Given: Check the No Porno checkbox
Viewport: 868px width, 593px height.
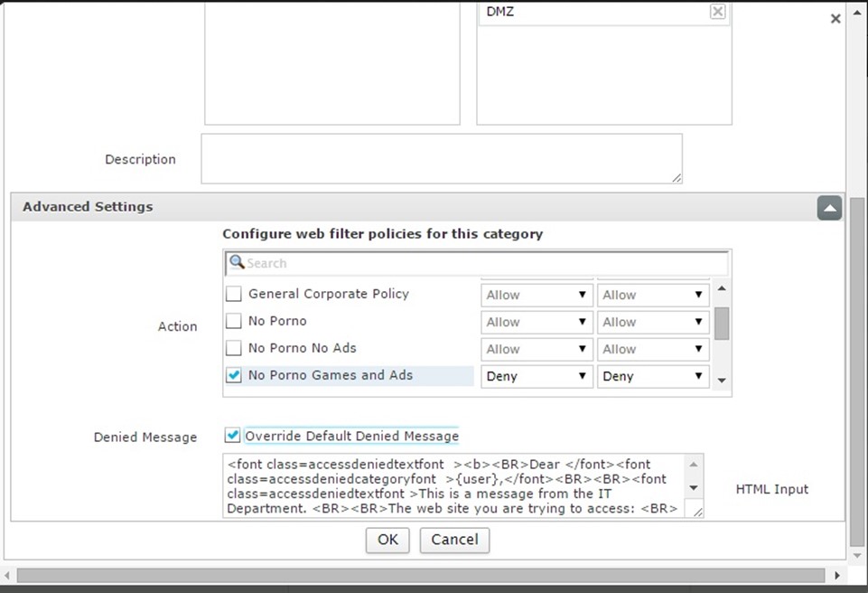Looking at the screenshot, I should pos(234,321).
